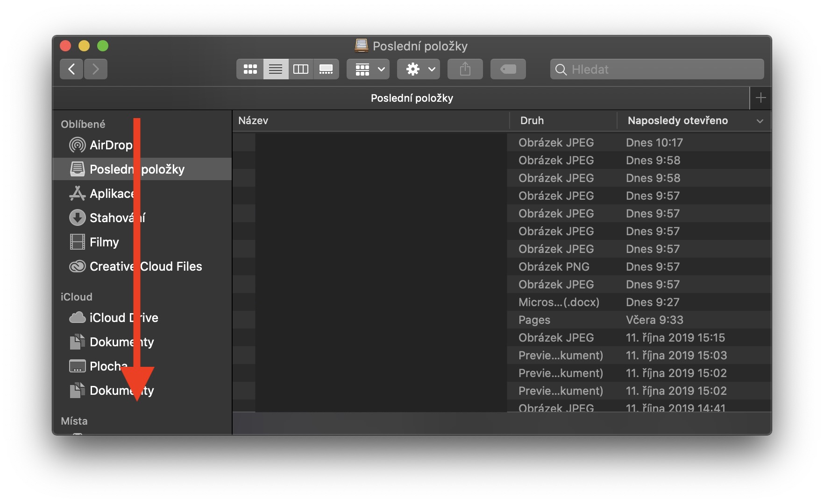Click the Hledat search field
Viewport: 824px width, 504px height.
coord(657,69)
